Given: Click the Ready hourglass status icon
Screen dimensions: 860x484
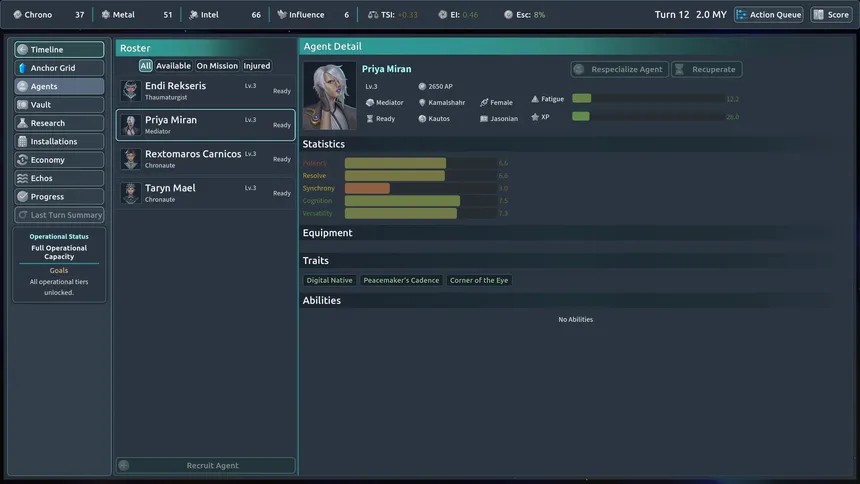Looking at the screenshot, I should (370, 119).
